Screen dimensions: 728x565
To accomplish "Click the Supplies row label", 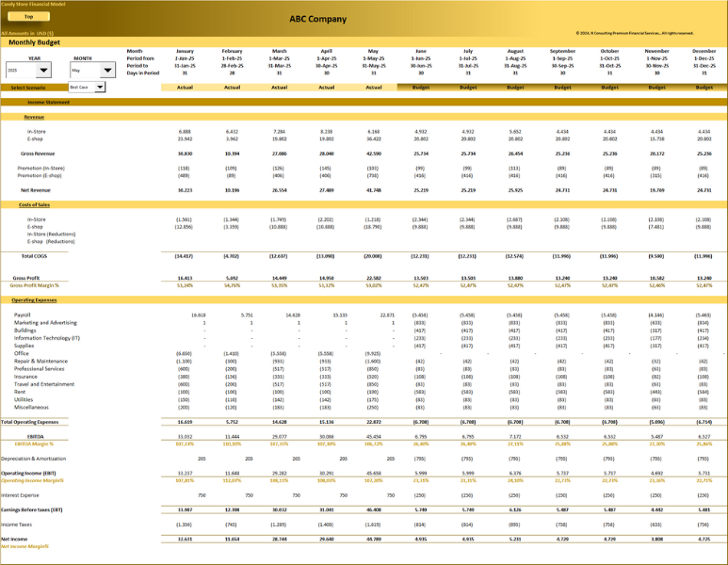I will [24, 346].
